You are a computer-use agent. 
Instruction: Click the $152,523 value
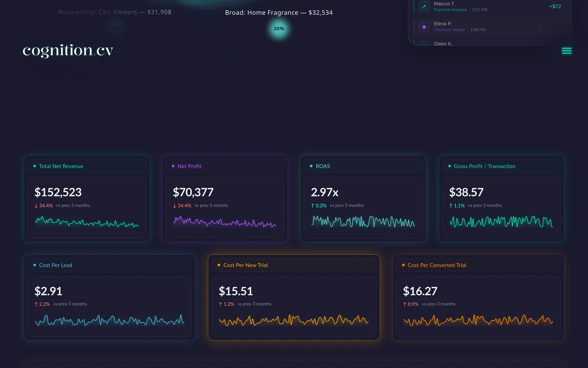pyautogui.click(x=58, y=192)
